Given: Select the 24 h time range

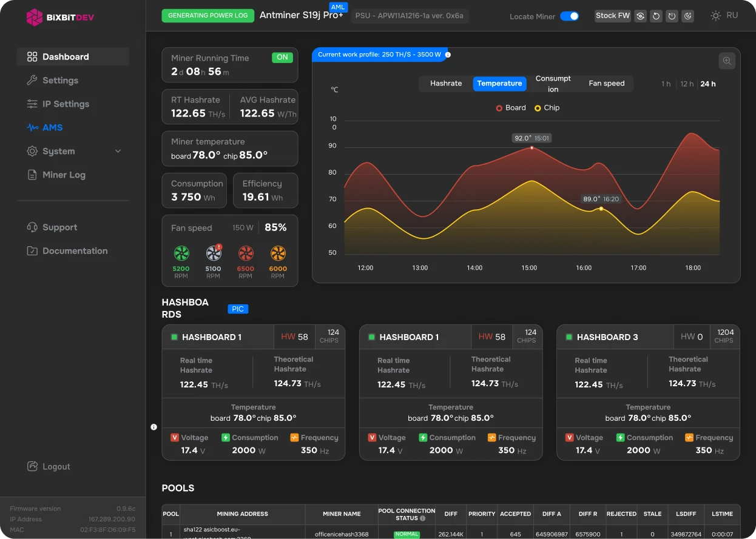Looking at the screenshot, I should 708,84.
